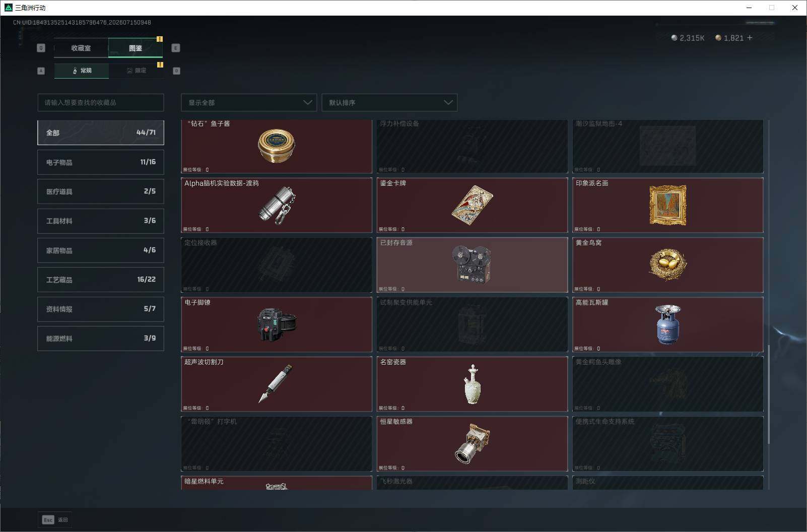Click the 三角洲行动 app icon in title bar
Viewport: 807px width, 532px height.
[8, 8]
